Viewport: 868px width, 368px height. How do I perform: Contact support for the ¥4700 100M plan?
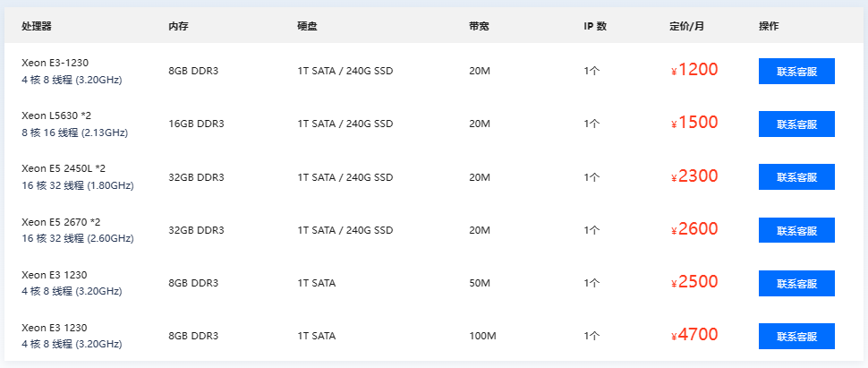point(796,336)
